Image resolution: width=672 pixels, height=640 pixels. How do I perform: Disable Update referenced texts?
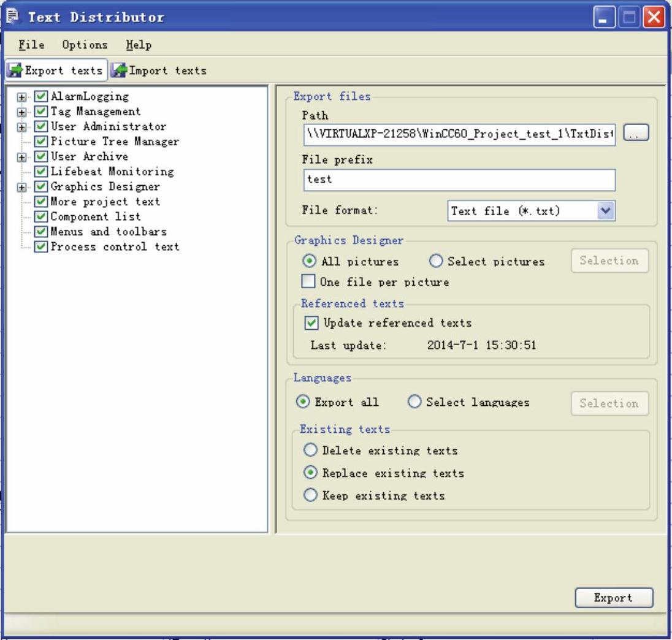[311, 322]
